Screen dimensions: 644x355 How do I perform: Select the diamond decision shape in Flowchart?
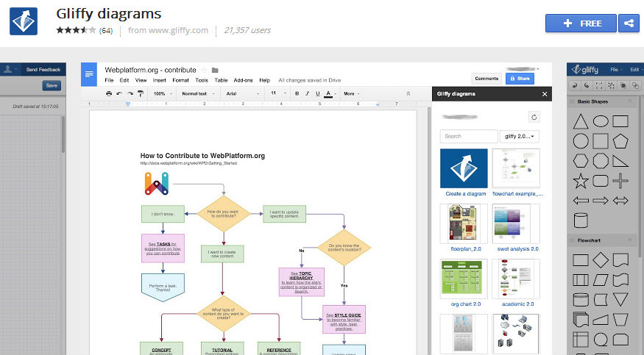click(601, 260)
